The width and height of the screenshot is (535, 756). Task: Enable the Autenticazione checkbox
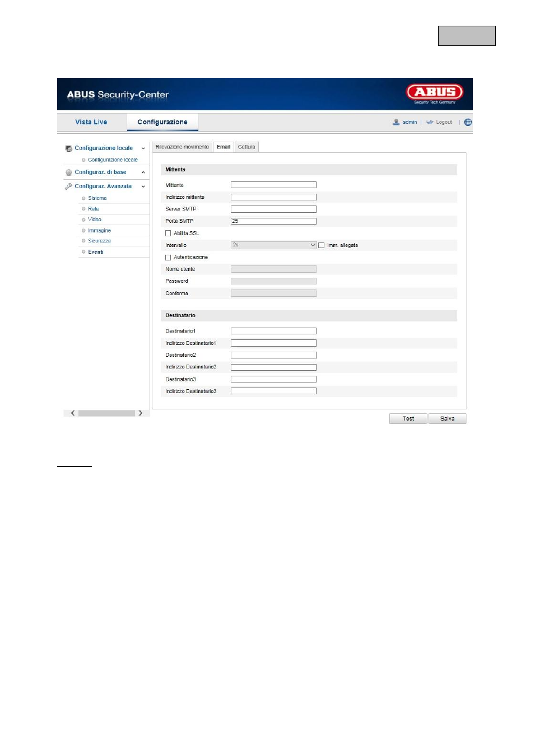coord(168,258)
